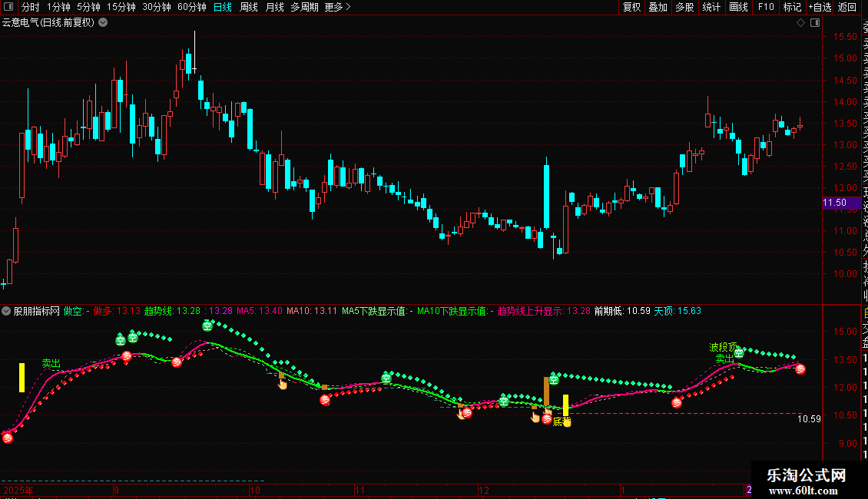
Task: Click the 趋势线: 13.28 indicator value
Action: 172,311
